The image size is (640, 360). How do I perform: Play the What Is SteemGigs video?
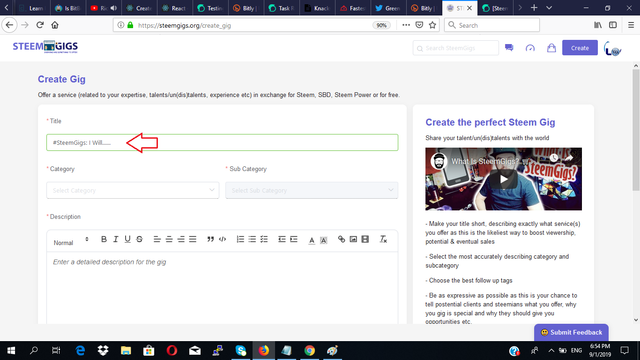(504, 179)
